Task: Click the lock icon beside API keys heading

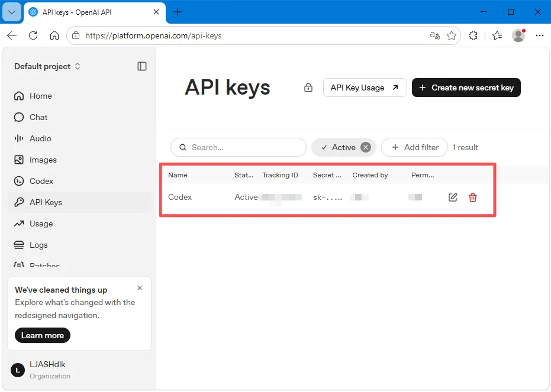Action: 308,88
